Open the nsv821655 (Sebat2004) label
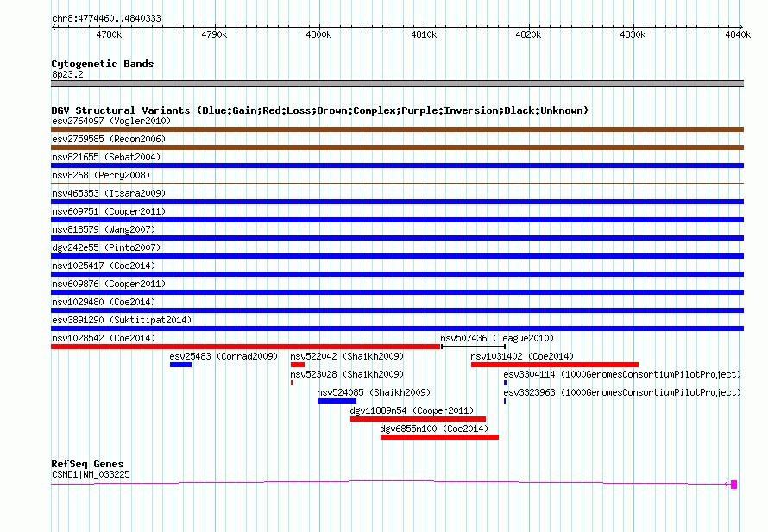 point(106,157)
